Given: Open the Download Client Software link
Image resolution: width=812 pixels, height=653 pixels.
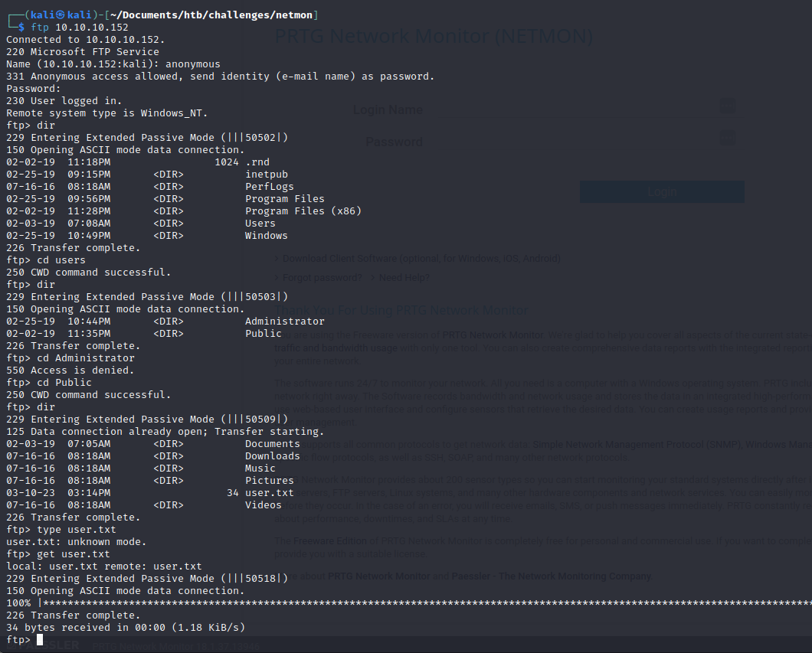Looking at the screenshot, I should (x=421, y=258).
